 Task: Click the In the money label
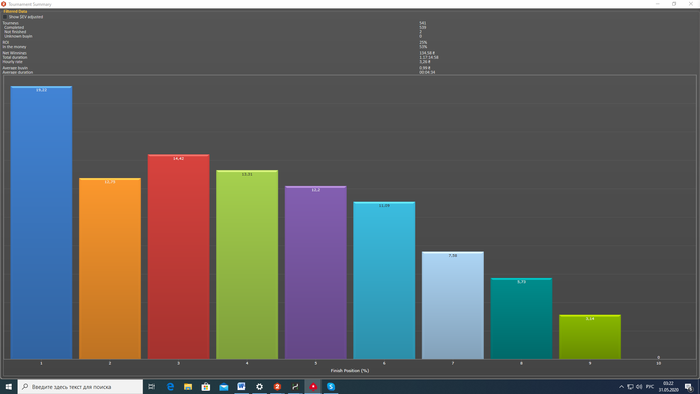14,47
